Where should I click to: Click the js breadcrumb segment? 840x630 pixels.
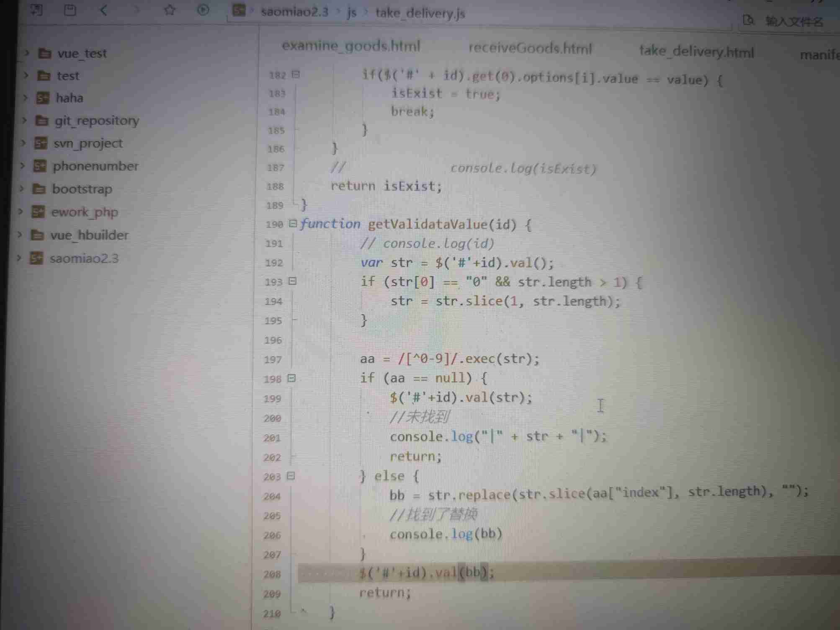click(x=352, y=13)
